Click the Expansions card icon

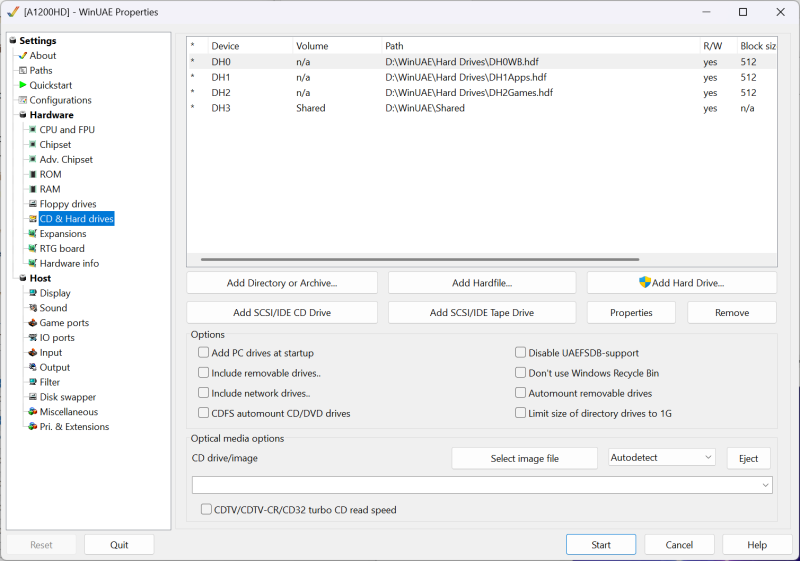click(x=33, y=234)
